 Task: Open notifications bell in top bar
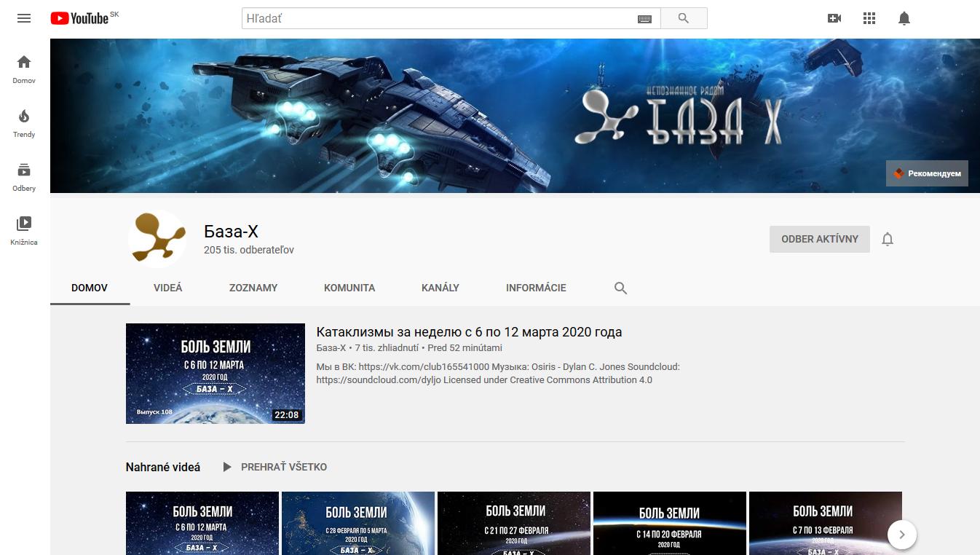coord(904,18)
